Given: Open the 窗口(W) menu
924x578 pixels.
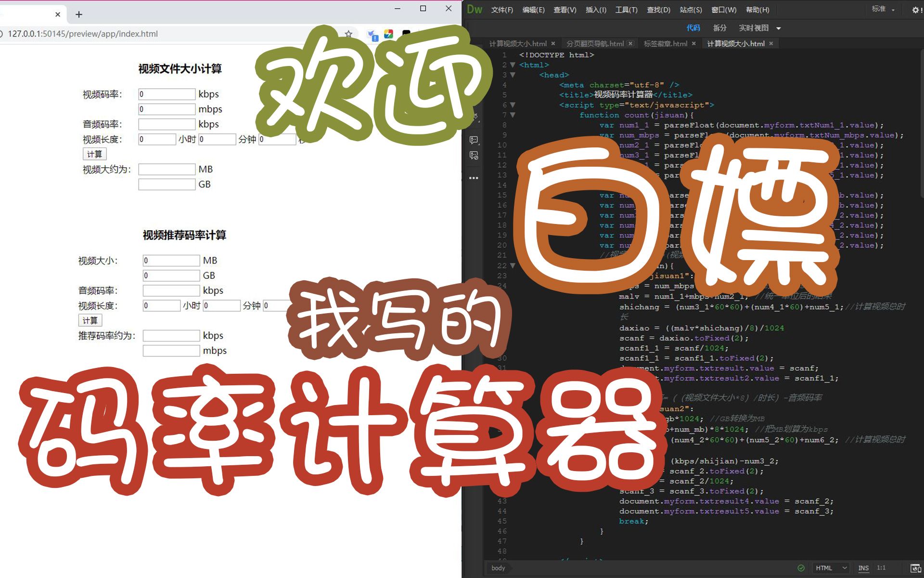Looking at the screenshot, I should click(724, 10).
